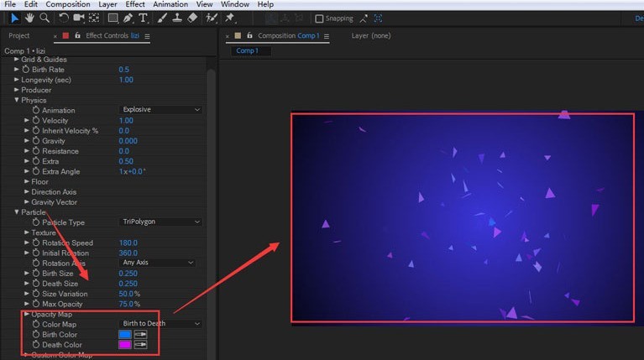Image resolution: width=644 pixels, height=360 pixels.
Task: Open the Composition menu
Action: click(x=68, y=4)
